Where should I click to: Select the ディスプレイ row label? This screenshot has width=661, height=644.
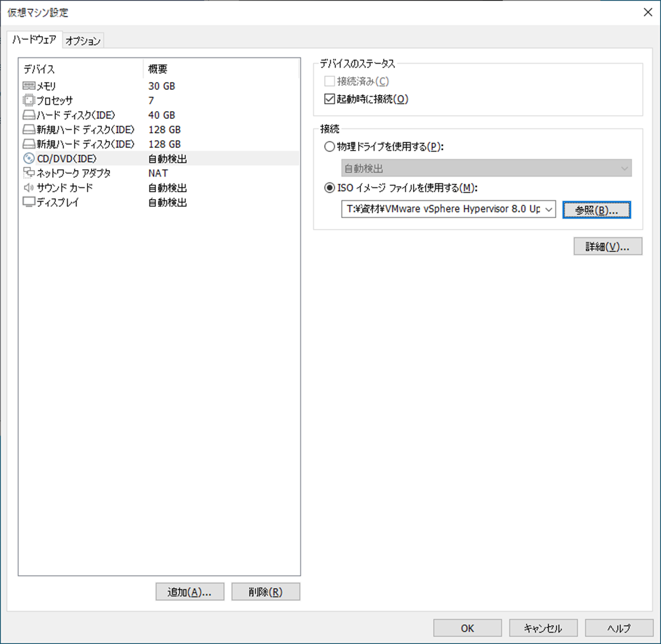[57, 202]
